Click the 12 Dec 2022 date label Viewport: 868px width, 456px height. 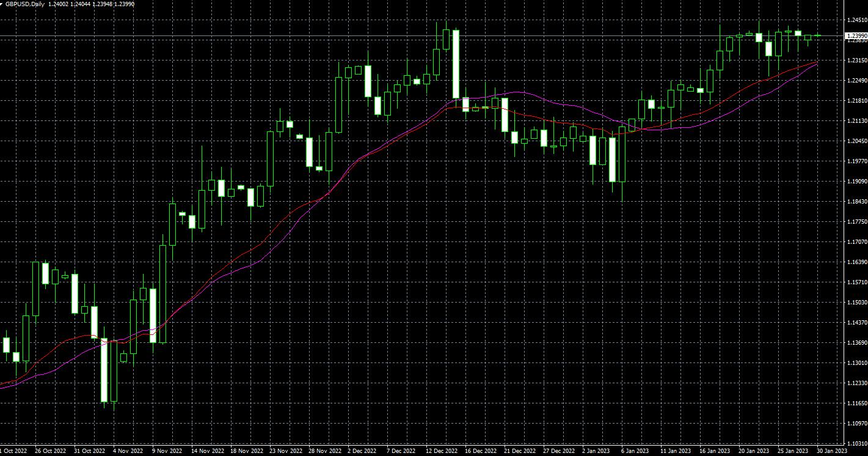(x=442, y=451)
